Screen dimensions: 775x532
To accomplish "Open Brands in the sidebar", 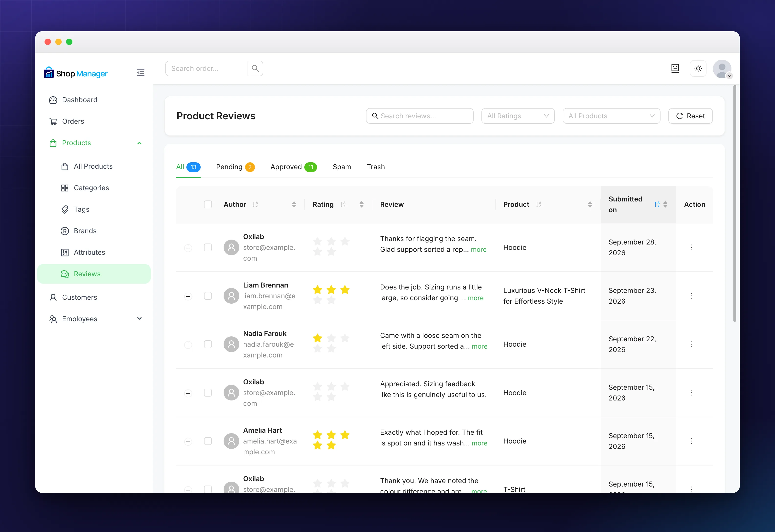I will coord(94,231).
